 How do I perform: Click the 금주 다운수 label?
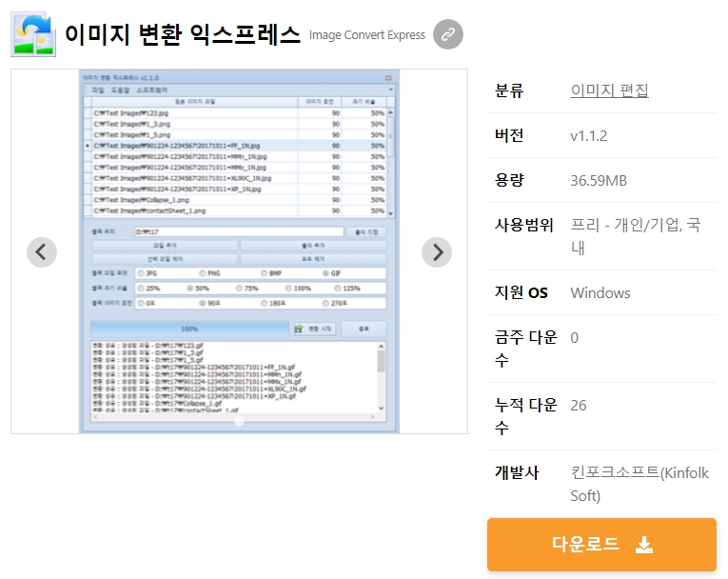(x=525, y=349)
